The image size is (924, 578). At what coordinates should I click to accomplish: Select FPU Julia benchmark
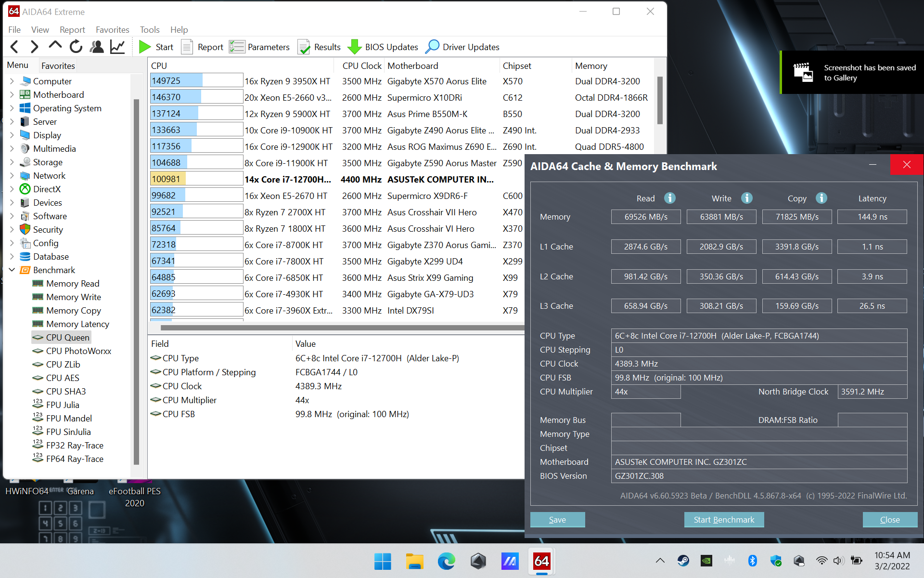(x=56, y=405)
